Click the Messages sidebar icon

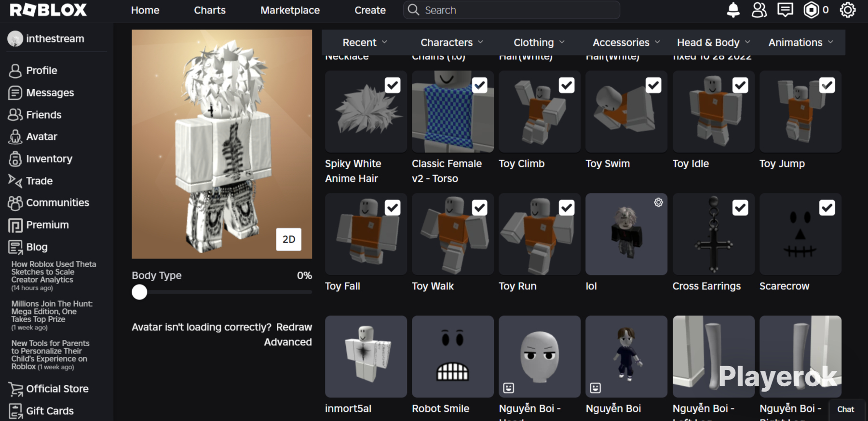point(15,93)
